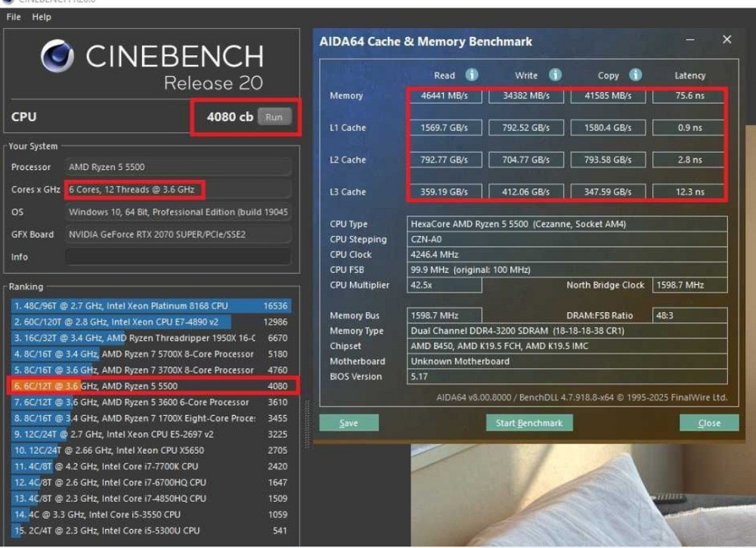Click the OS field showing Windows 10

(178, 212)
